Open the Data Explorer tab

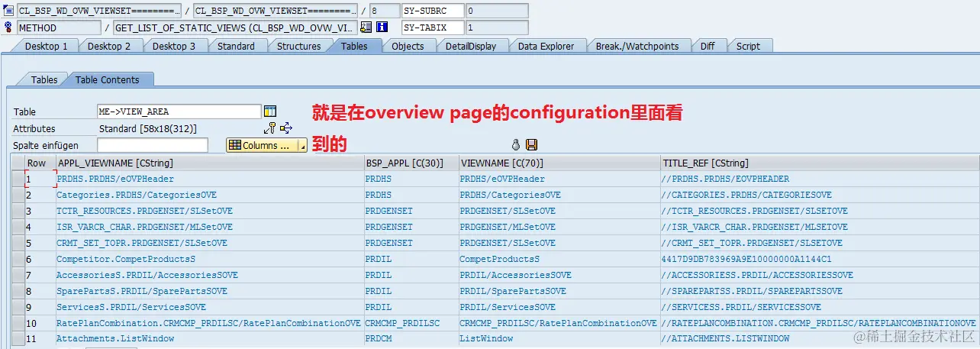[x=546, y=46]
